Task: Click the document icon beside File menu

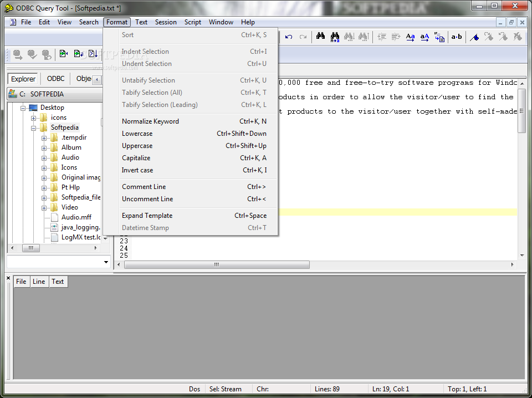Action: click(x=13, y=22)
